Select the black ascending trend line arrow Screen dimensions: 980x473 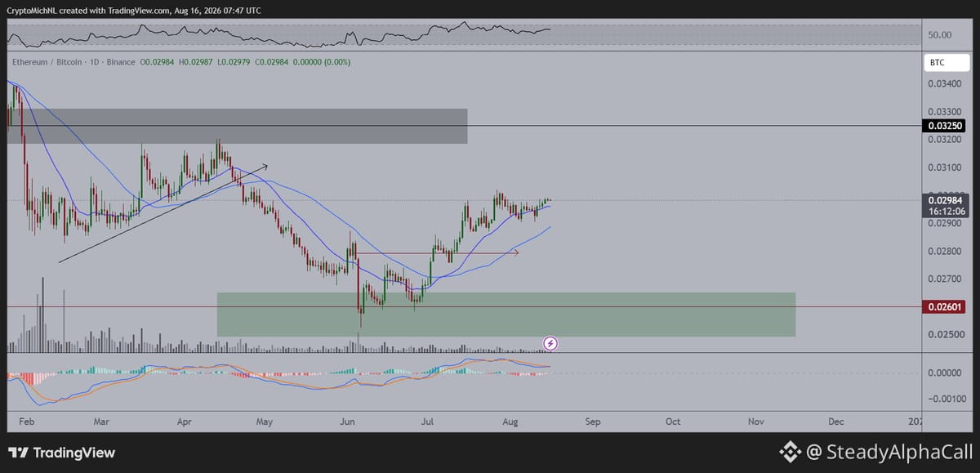pos(163,213)
